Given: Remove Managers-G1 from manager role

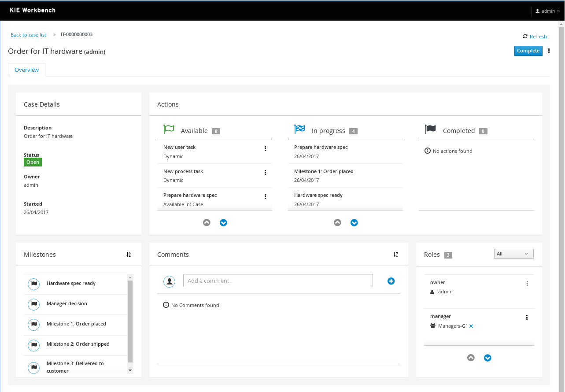Looking at the screenshot, I should pyautogui.click(x=471, y=326).
